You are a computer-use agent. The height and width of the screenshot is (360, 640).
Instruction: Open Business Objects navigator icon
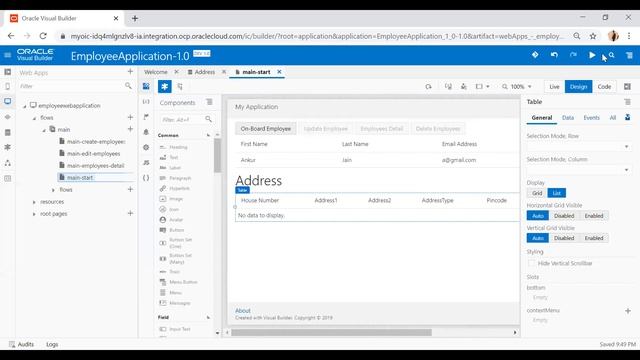(7, 132)
